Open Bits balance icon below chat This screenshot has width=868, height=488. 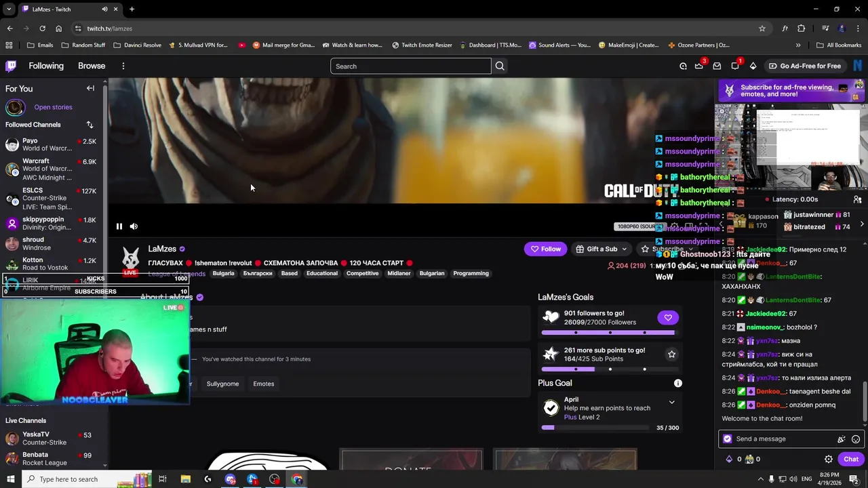730,459
